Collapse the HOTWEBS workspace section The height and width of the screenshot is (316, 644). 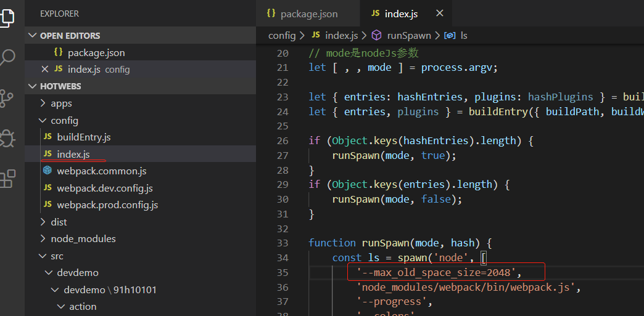coord(33,86)
